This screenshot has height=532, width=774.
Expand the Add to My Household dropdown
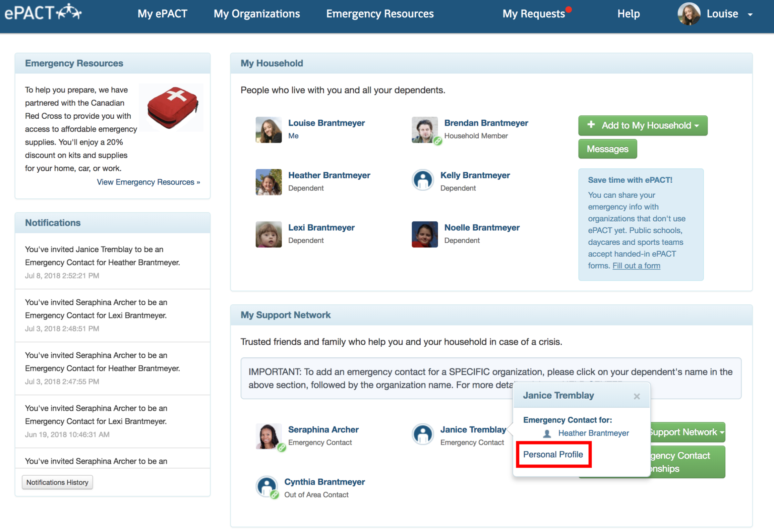coord(643,125)
